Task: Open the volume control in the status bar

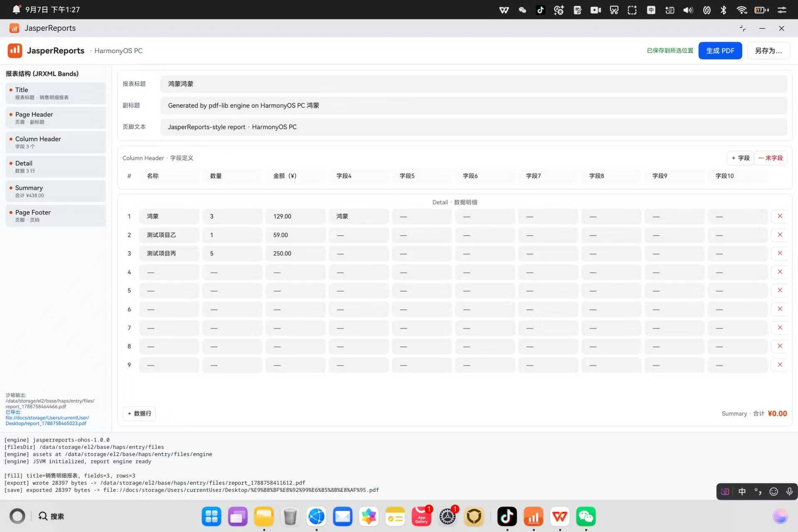Action: click(688, 10)
